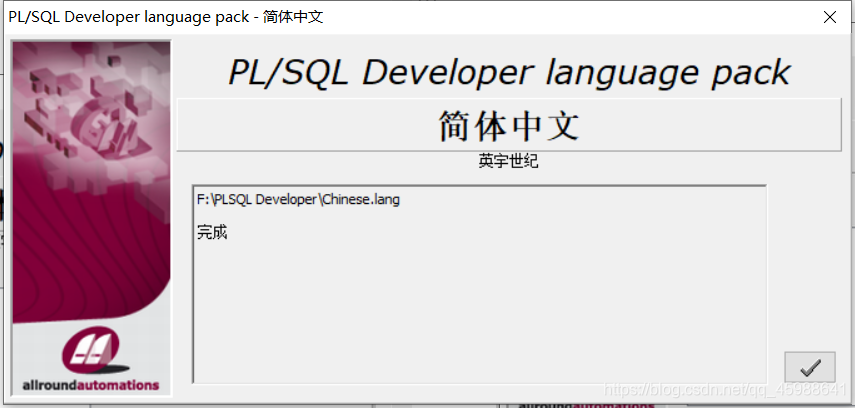Viewport: 855px width, 408px height.
Task: Click the 英宇世纪 label
Action: 509,161
